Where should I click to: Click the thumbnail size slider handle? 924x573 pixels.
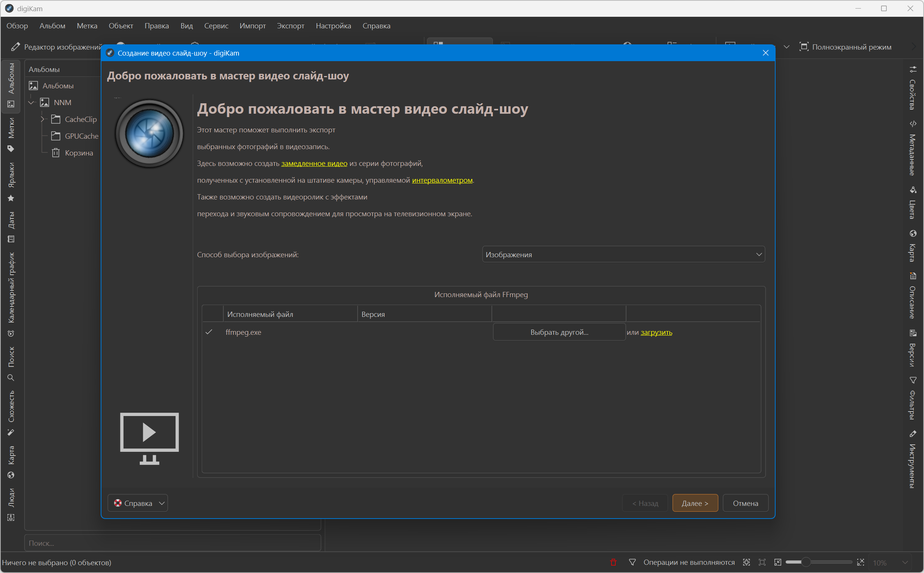coord(806,563)
